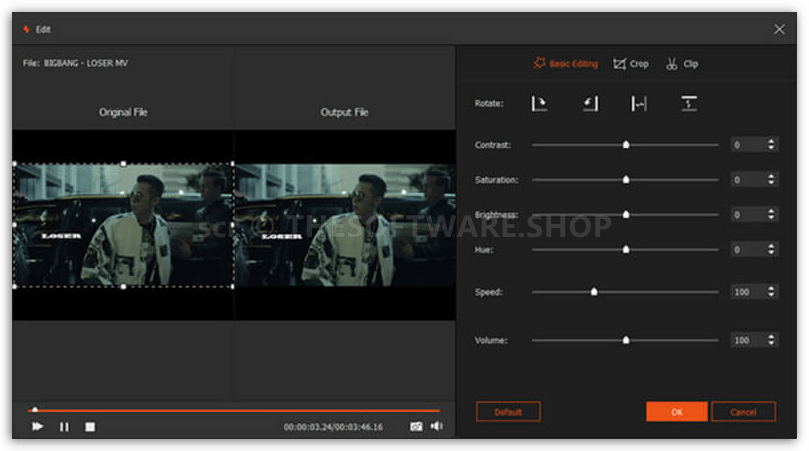The image size is (809, 451).
Task: Click the top-left crop corner handle
Action: tap(14, 164)
